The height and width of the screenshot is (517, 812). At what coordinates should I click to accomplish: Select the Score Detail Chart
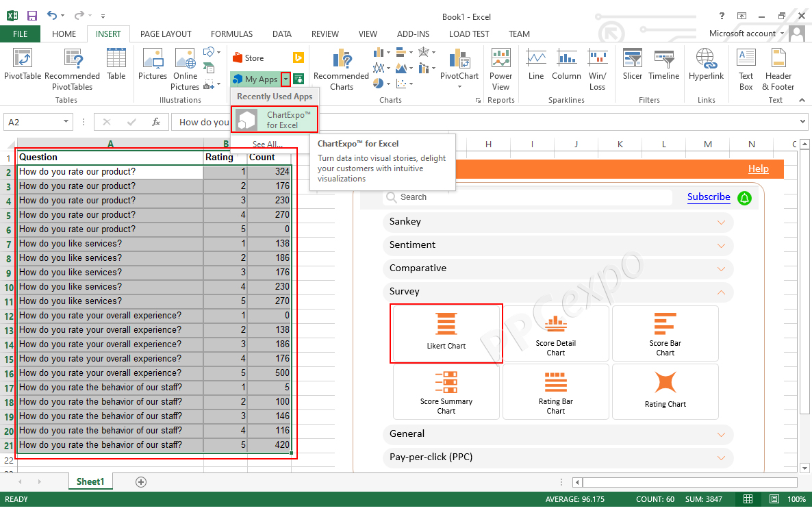click(556, 333)
